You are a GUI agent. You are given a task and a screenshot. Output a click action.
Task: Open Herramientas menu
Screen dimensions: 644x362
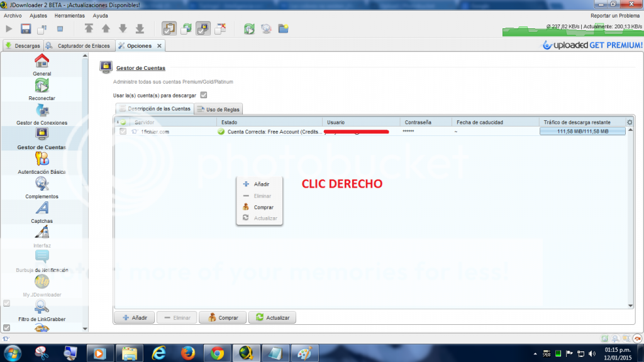tap(69, 16)
